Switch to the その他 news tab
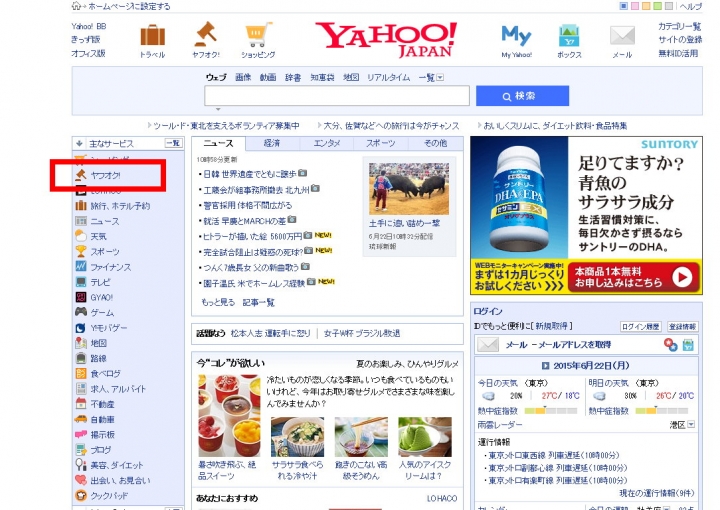The width and height of the screenshot is (720, 510). (435, 143)
